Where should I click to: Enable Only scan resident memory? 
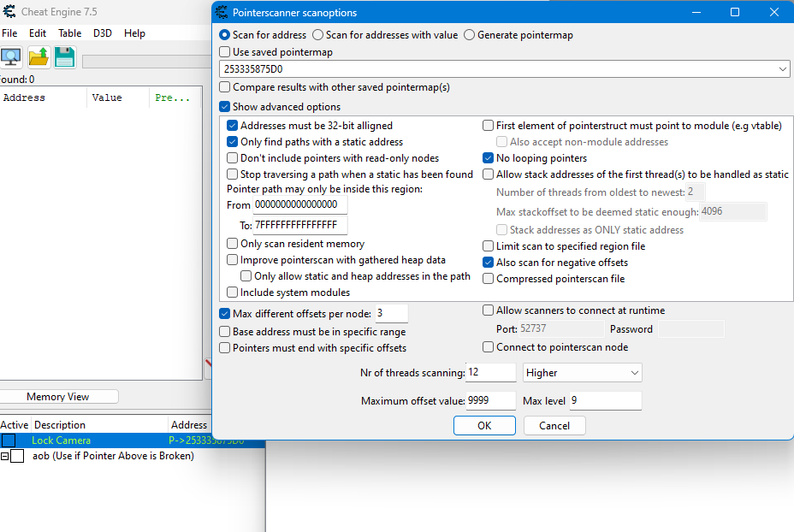tap(232, 243)
